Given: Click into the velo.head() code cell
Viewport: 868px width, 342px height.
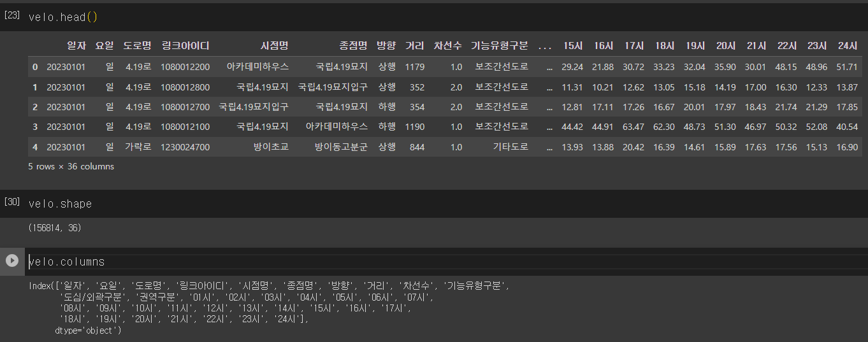Looking at the screenshot, I should [446, 17].
